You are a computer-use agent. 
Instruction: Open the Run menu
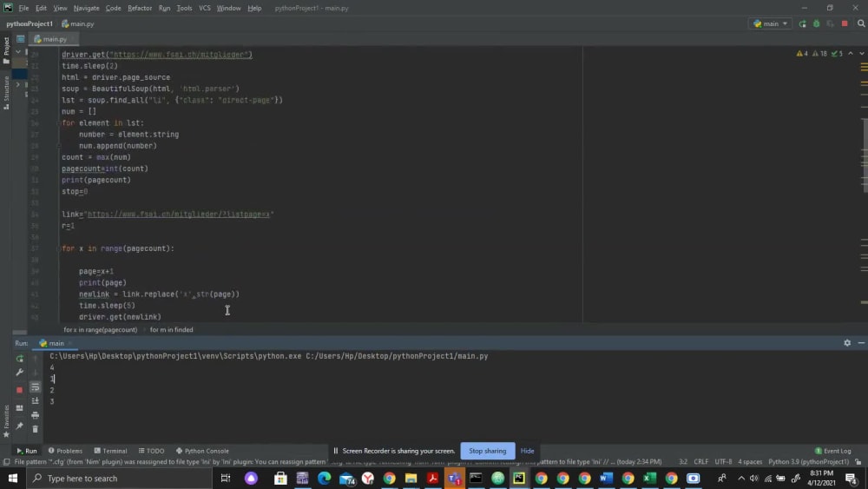(x=164, y=9)
